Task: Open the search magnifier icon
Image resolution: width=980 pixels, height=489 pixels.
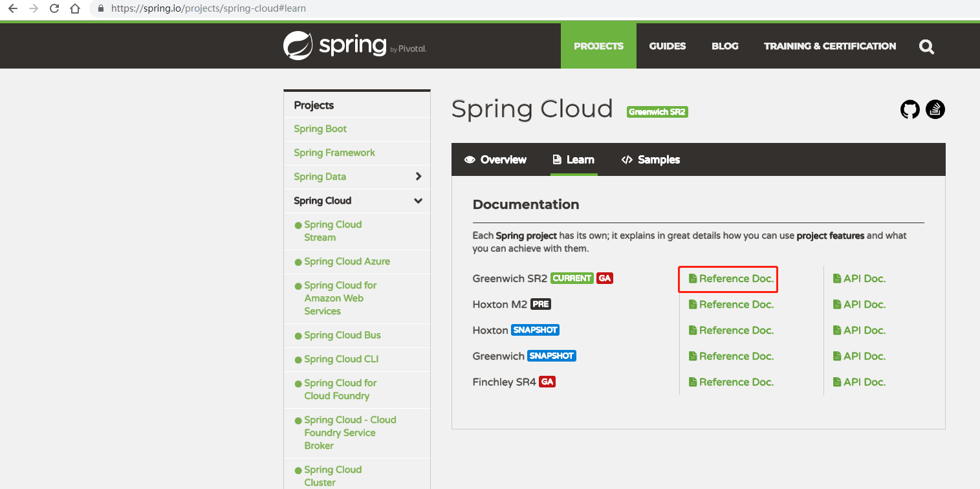Action: click(926, 47)
